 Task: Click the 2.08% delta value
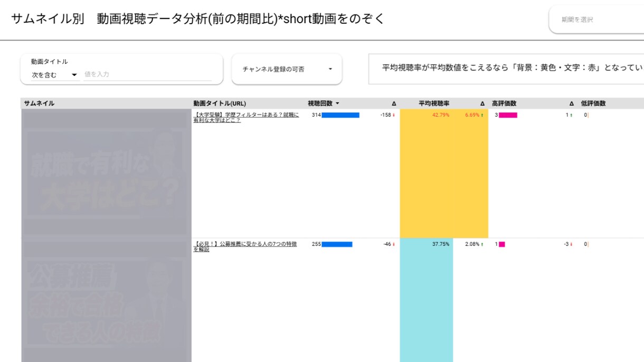472,244
